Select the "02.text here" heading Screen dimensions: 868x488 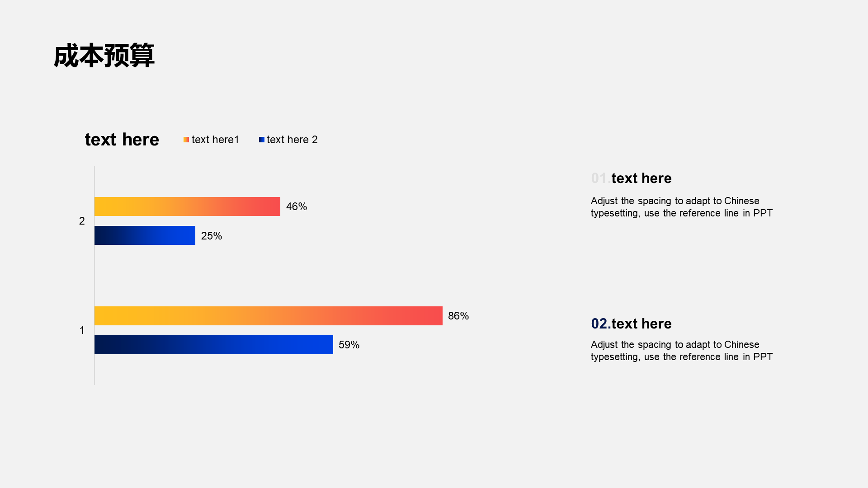tap(631, 324)
